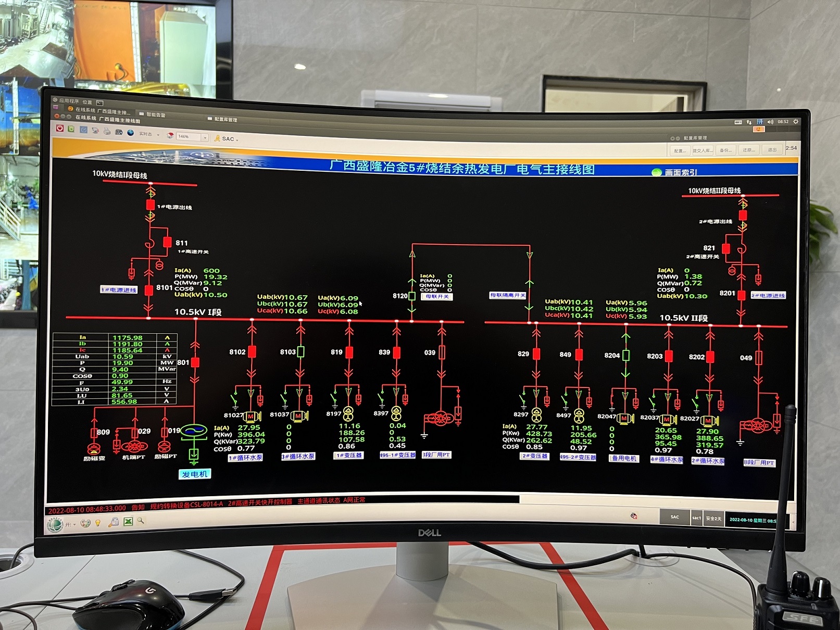
Task: Open the 应用程序 menu
Action: pos(68,100)
